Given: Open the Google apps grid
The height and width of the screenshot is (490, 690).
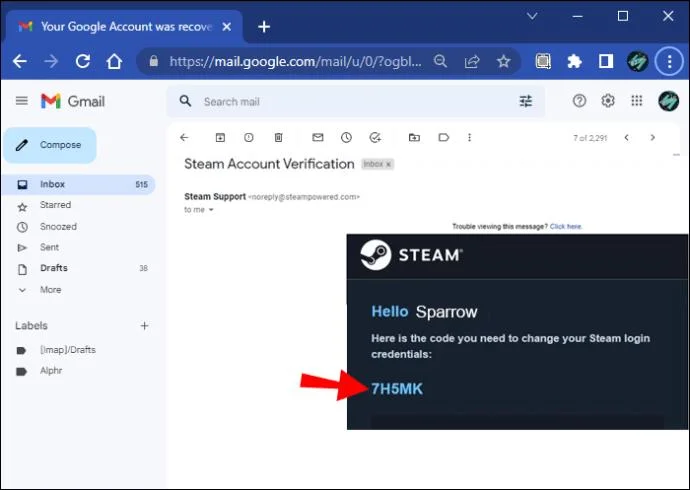Looking at the screenshot, I should click(x=636, y=101).
